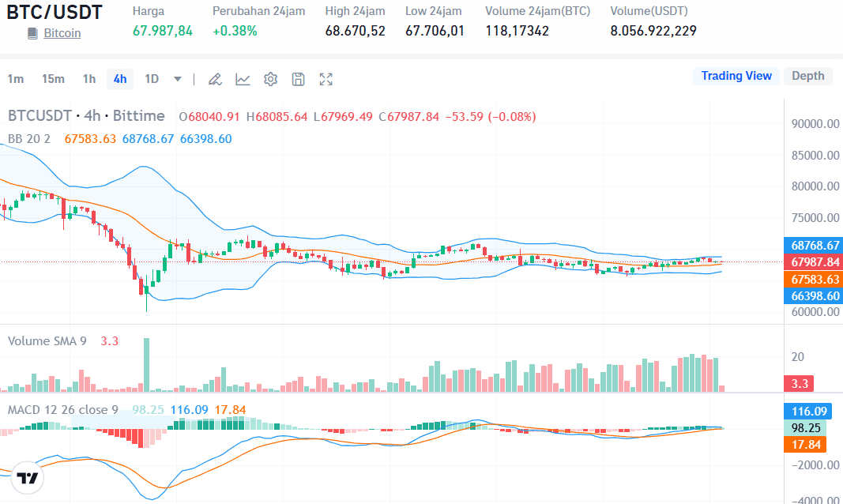This screenshot has height=504, width=843.
Task: Open chart settings gear
Action: (x=270, y=79)
